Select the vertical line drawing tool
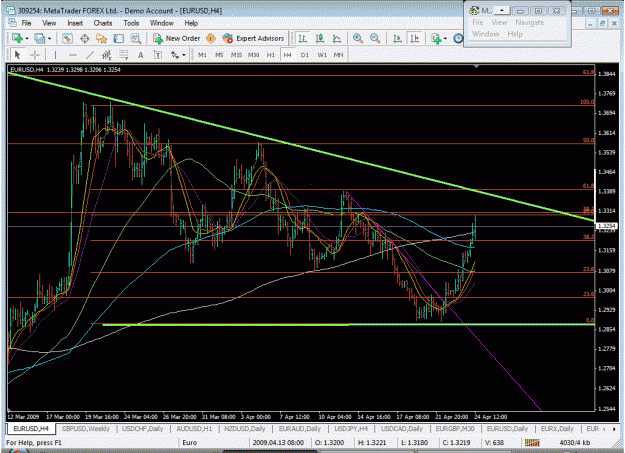 click(x=55, y=55)
